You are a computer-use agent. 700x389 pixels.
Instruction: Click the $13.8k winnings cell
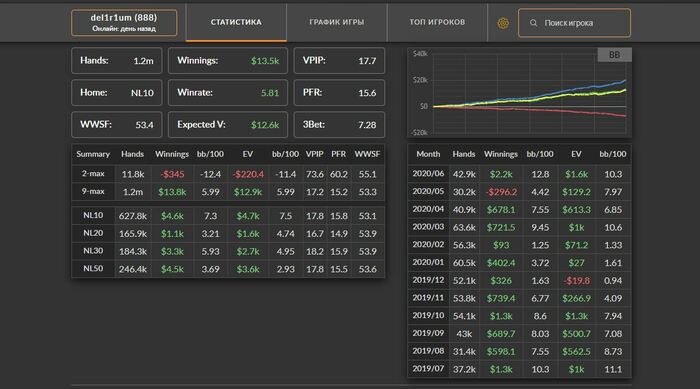pos(172,192)
